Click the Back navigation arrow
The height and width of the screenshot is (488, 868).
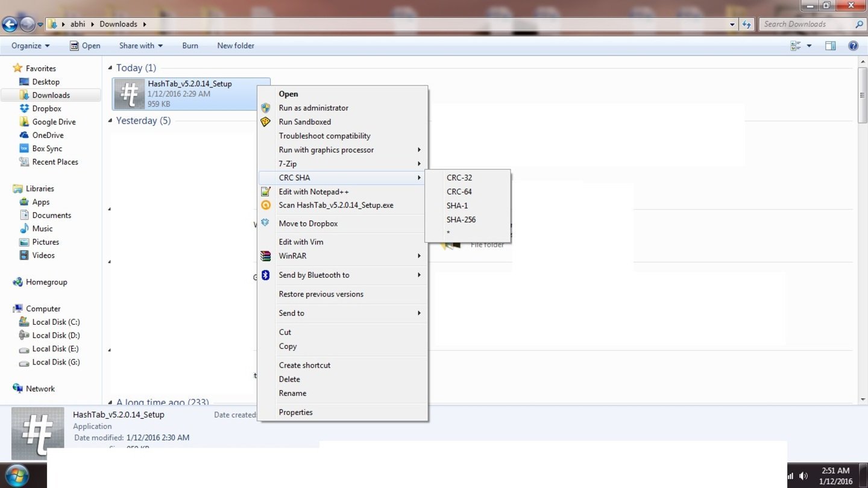click(x=10, y=24)
